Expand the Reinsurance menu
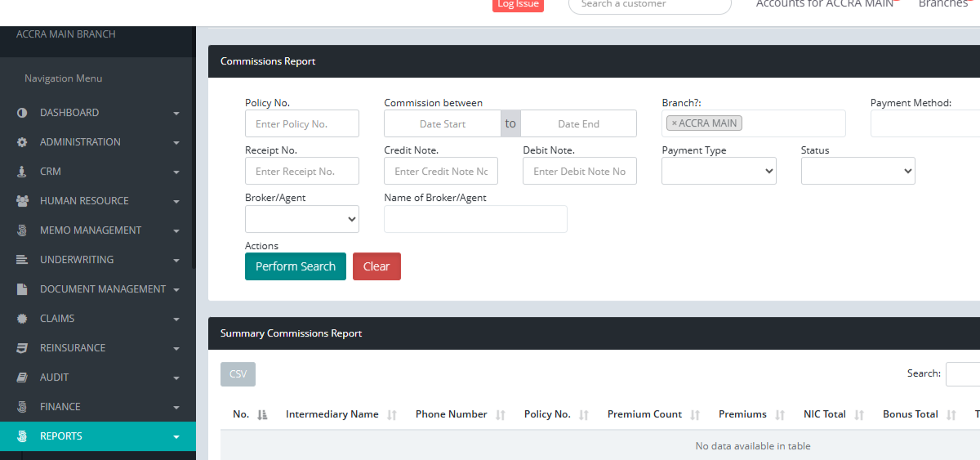The width and height of the screenshot is (980, 460). point(98,348)
